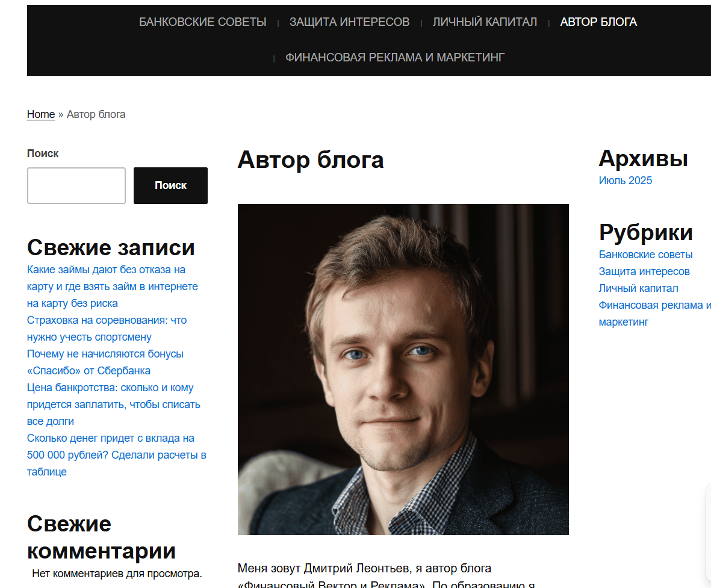Select Автор блога in top navigation
Viewport: 711px width, 588px height.
click(x=598, y=22)
